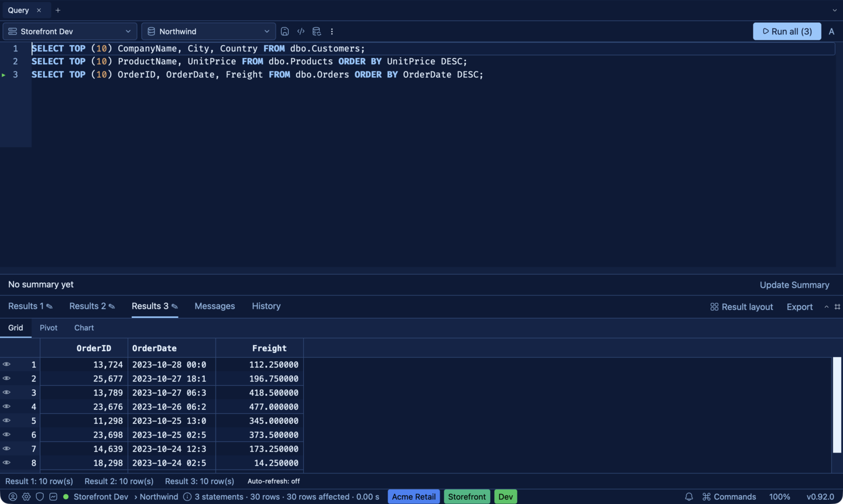Click 'Northwind' breadcrumb in status bar
Screen dimensions: 843x504
pos(159,496)
